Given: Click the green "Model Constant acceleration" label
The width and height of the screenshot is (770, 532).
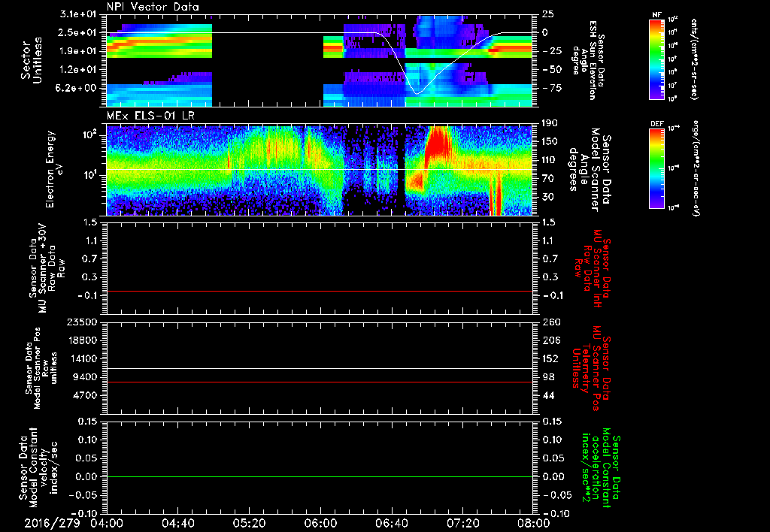Looking at the screenshot, I should point(600,468).
